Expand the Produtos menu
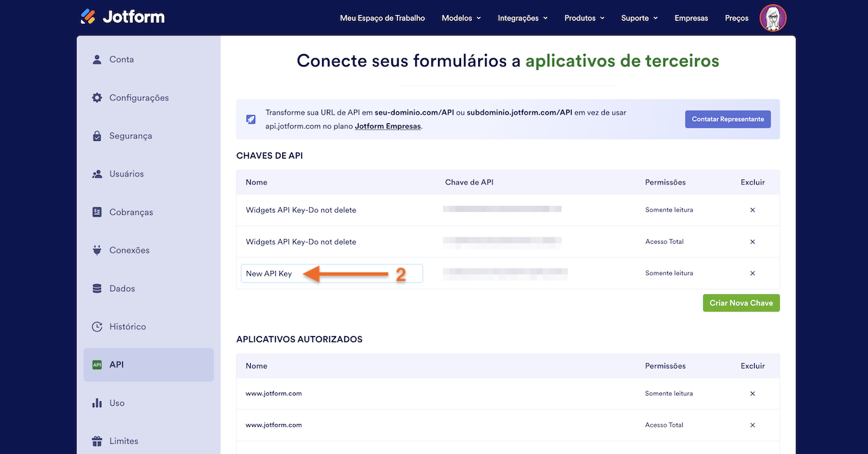The width and height of the screenshot is (868, 454). click(584, 18)
